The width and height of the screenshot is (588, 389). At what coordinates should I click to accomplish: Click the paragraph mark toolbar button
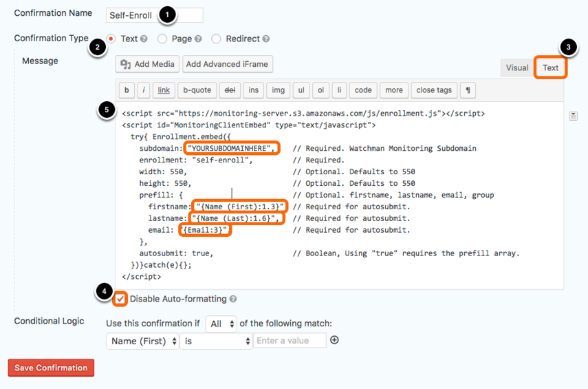pos(468,90)
